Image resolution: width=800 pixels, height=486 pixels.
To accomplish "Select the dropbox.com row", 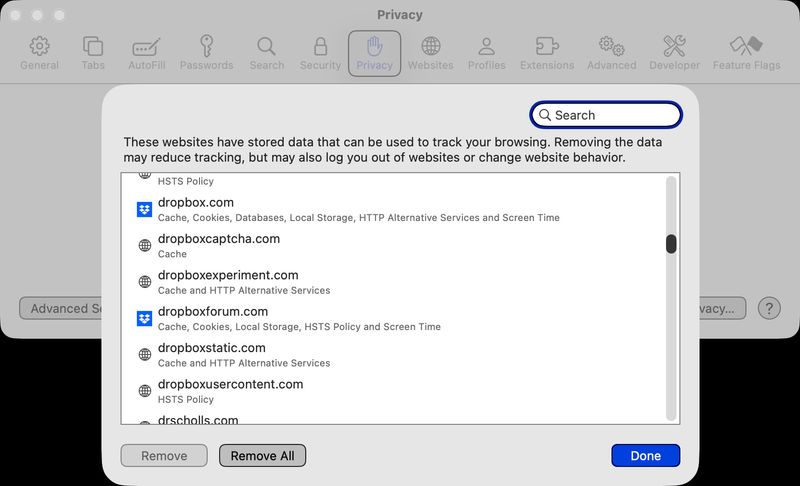I will pyautogui.click(x=393, y=209).
